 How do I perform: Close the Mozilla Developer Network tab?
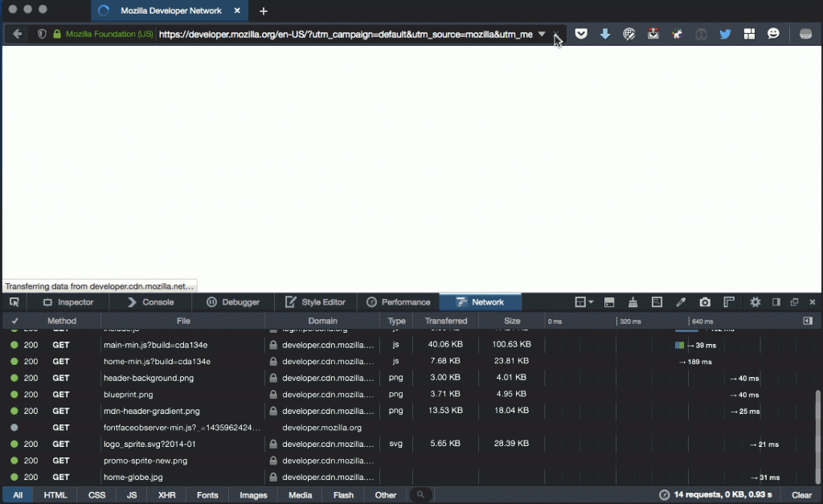coord(237,10)
